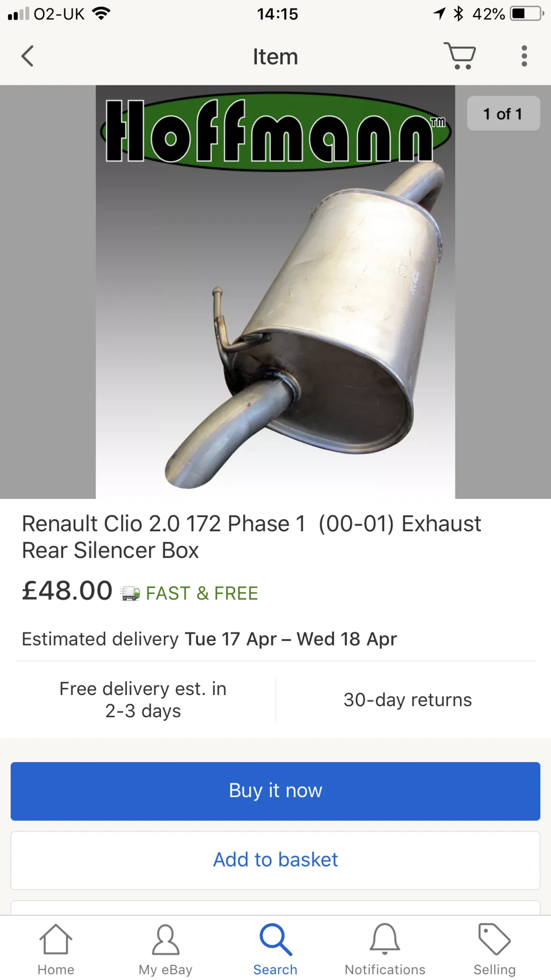The height and width of the screenshot is (980, 551).
Task: Tap the Item header title
Action: 275,57
